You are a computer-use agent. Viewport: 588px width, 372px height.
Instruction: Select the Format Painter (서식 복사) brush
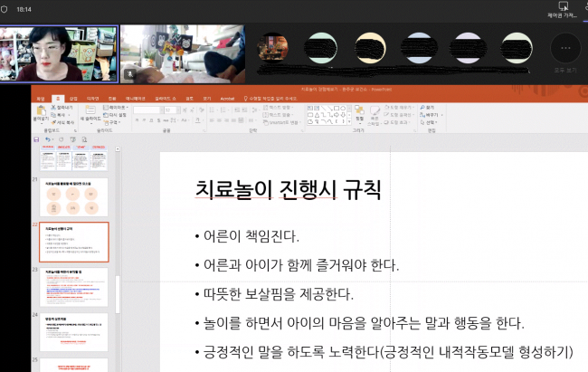point(53,122)
